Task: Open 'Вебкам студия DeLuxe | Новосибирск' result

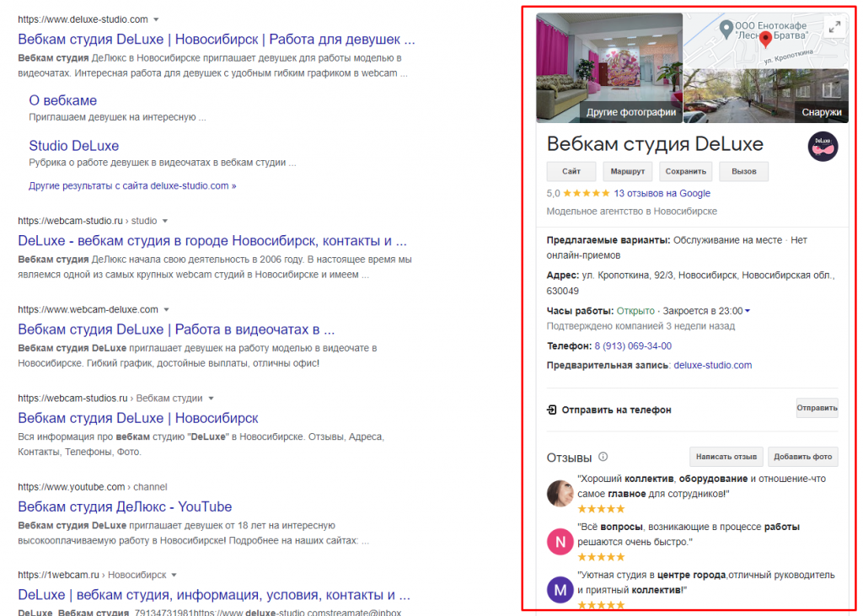Action: point(138,418)
